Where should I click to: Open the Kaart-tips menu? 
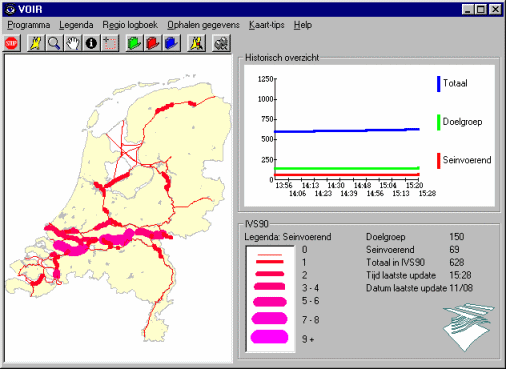click(267, 25)
